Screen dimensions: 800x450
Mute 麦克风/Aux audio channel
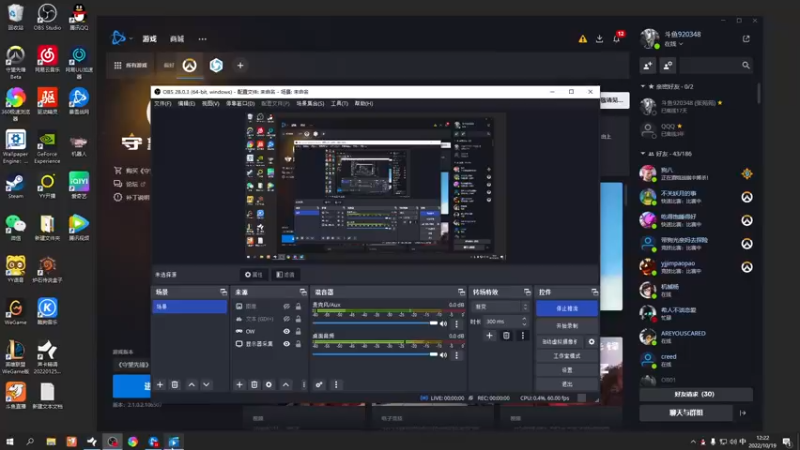443,323
